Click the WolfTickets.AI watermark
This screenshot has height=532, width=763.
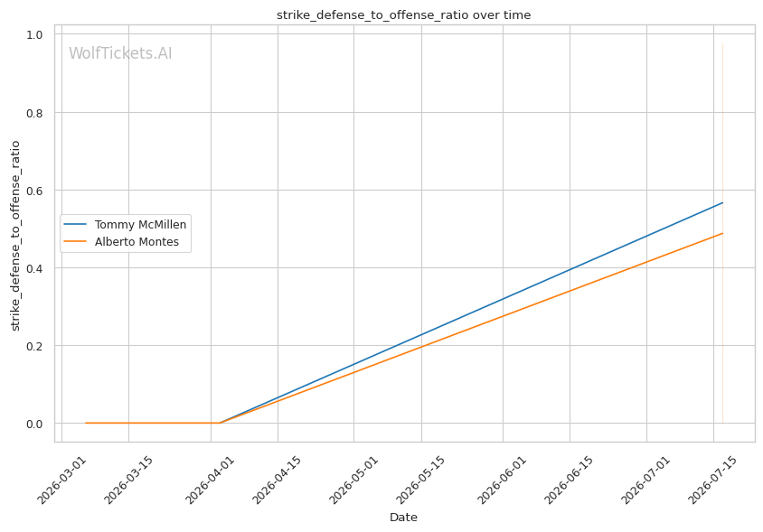(120, 53)
